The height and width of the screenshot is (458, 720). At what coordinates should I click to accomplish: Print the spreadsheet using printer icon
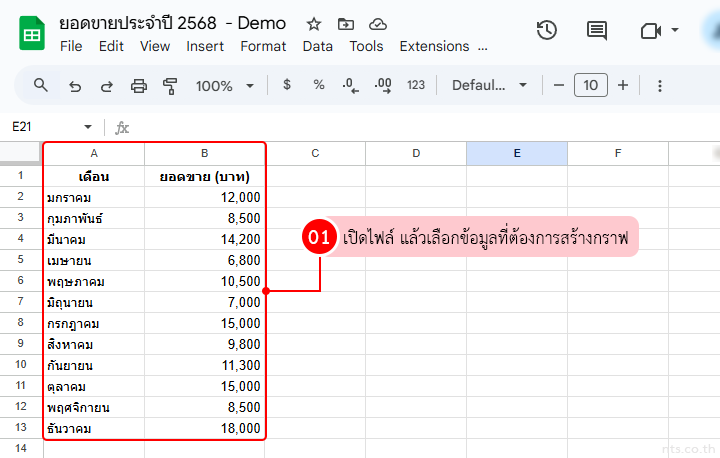pyautogui.click(x=139, y=86)
